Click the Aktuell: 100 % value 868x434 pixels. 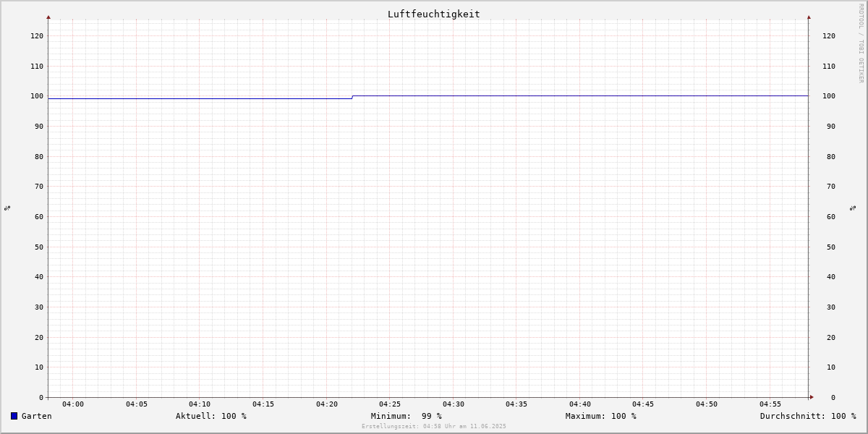point(211,416)
